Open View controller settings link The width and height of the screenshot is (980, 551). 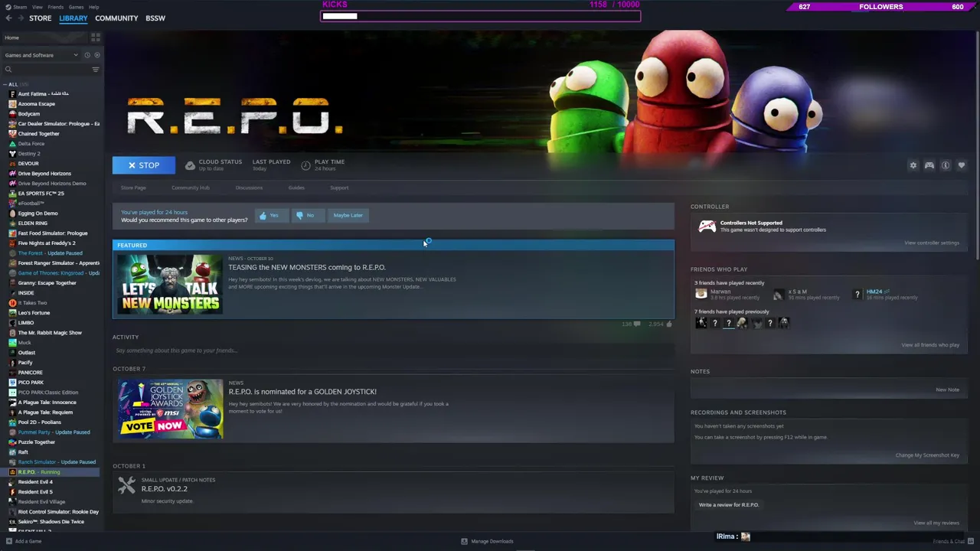click(932, 243)
